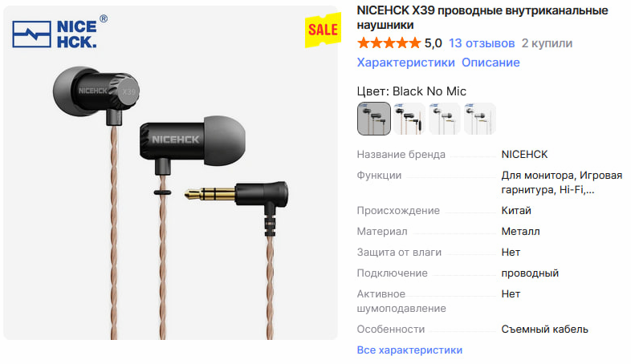Click the NICEHCK brand logo
Image resolution: width=631 pixels, height=364 pixels.
59,33
